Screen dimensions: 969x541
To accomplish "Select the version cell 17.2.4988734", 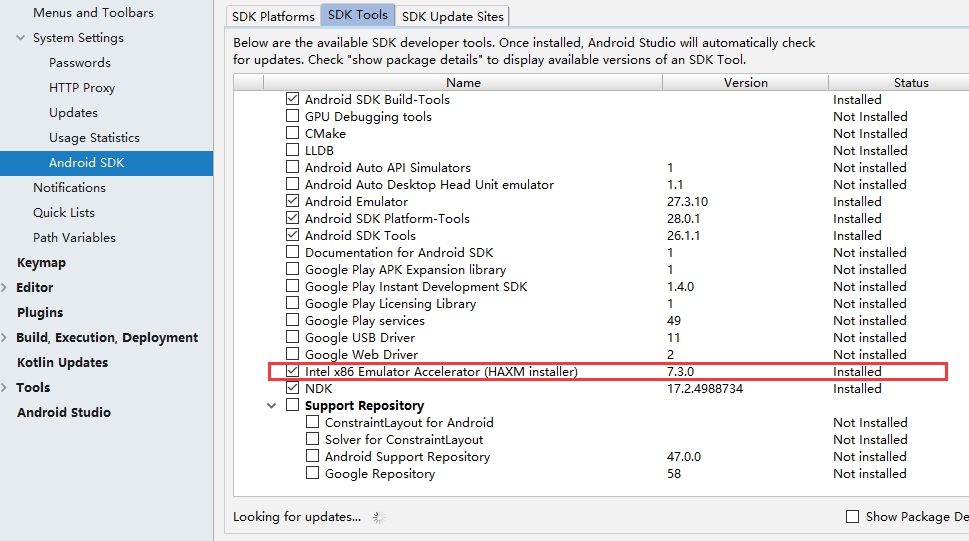I will [705, 389].
